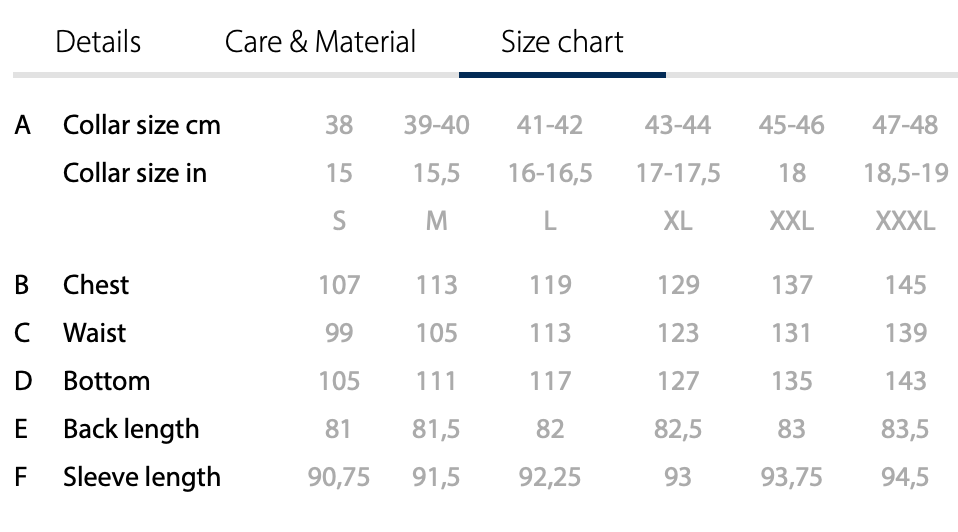Select the M size column header

[x=437, y=221]
